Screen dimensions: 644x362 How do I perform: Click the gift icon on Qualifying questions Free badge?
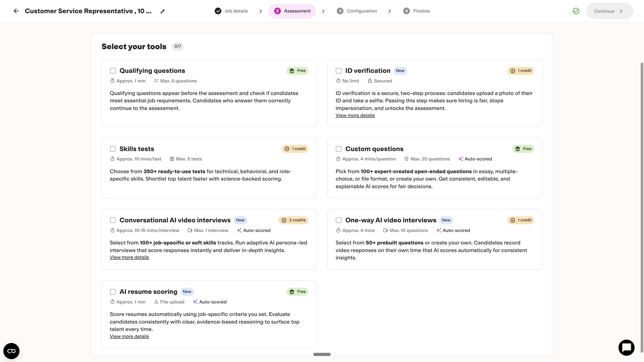click(x=292, y=71)
